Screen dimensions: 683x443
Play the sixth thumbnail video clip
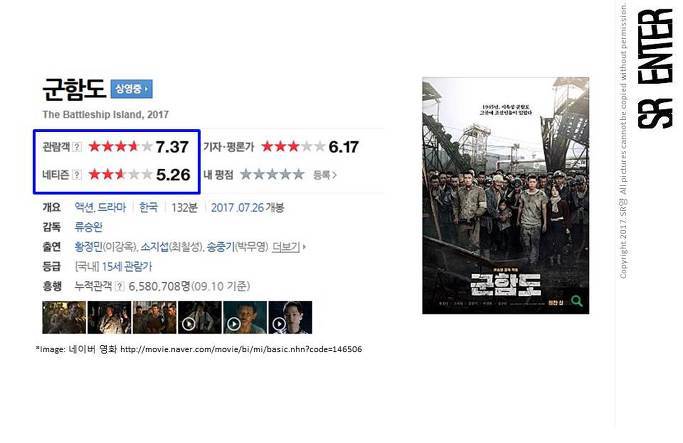pos(279,324)
